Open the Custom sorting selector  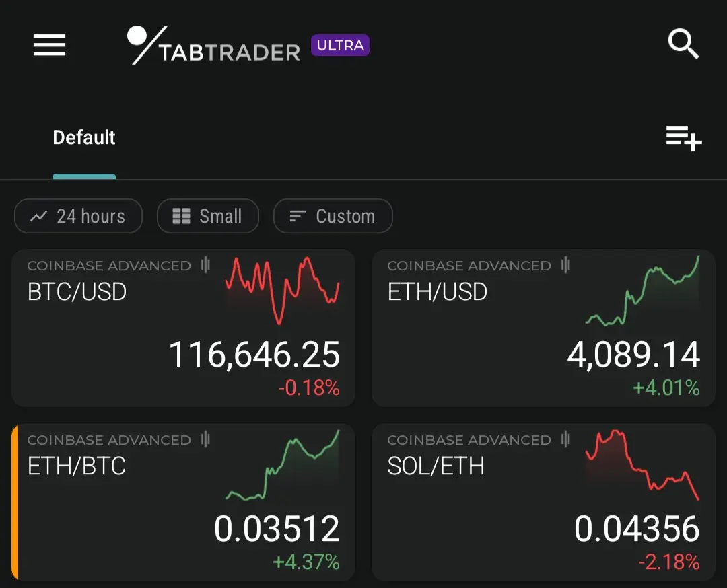pos(333,216)
